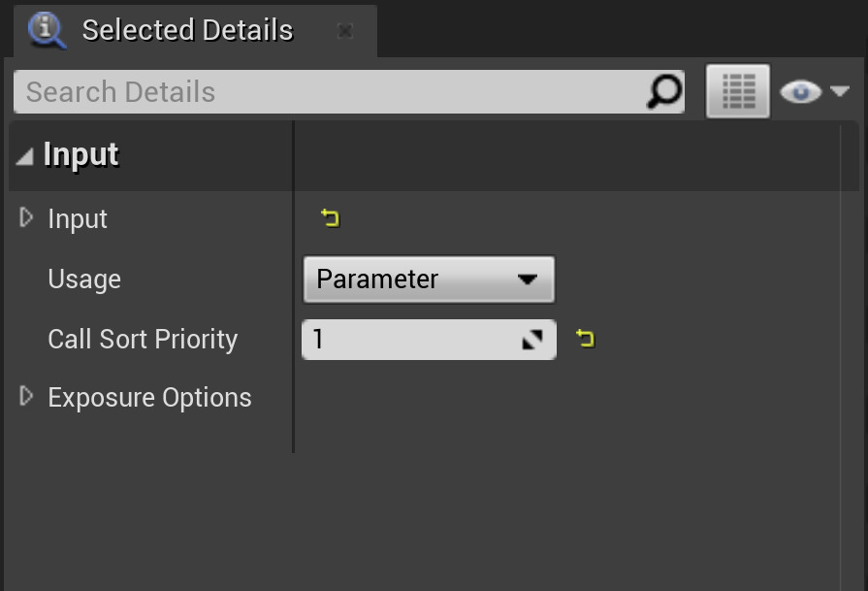The image size is (868, 591).
Task: Click the bold Input category header text
Action: tap(81, 155)
